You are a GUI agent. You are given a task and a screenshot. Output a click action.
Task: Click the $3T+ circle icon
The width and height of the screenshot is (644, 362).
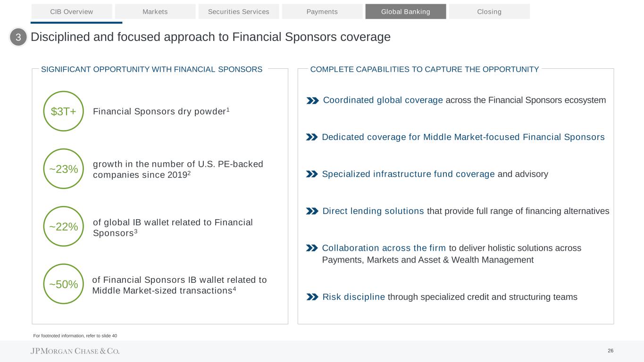[x=63, y=111]
